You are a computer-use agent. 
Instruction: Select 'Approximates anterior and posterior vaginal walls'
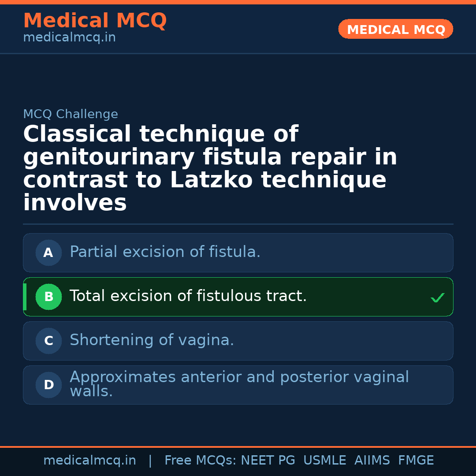pos(239,384)
